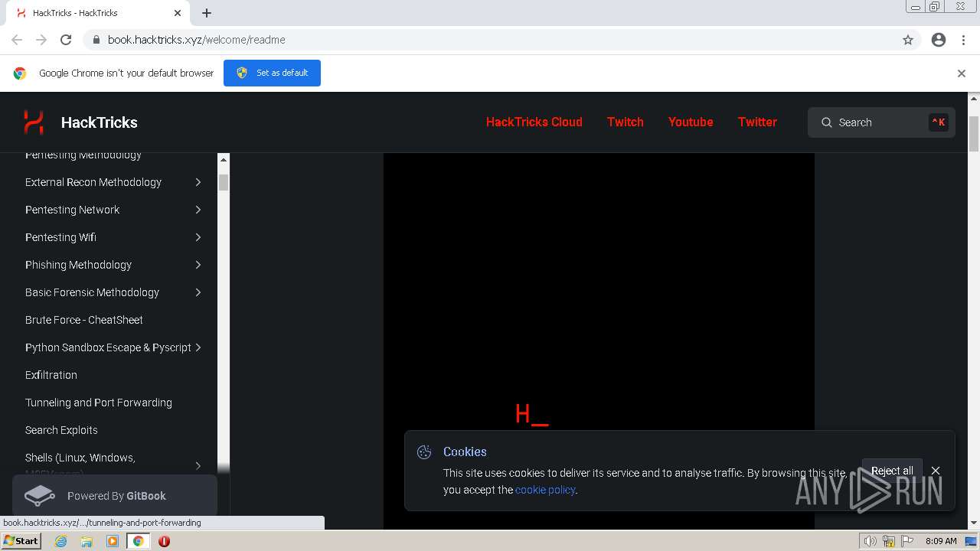This screenshot has width=980, height=551.
Task: Open the Twitter link in the header
Action: point(757,122)
